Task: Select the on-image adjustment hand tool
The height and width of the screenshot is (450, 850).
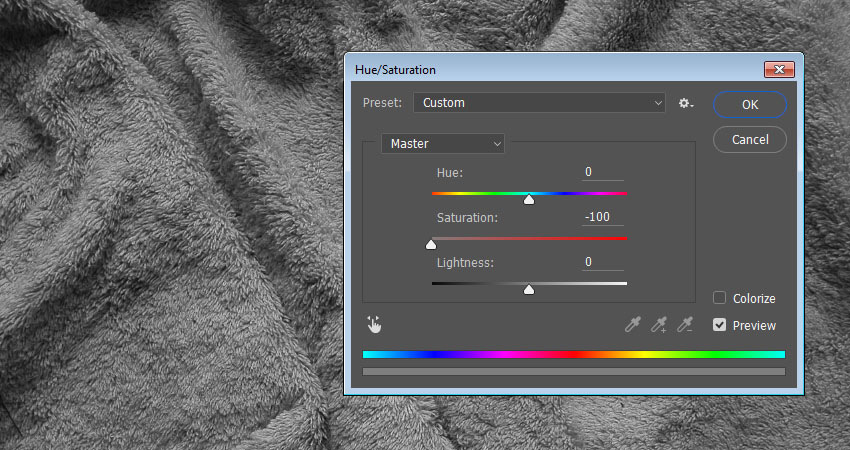Action: (375, 324)
